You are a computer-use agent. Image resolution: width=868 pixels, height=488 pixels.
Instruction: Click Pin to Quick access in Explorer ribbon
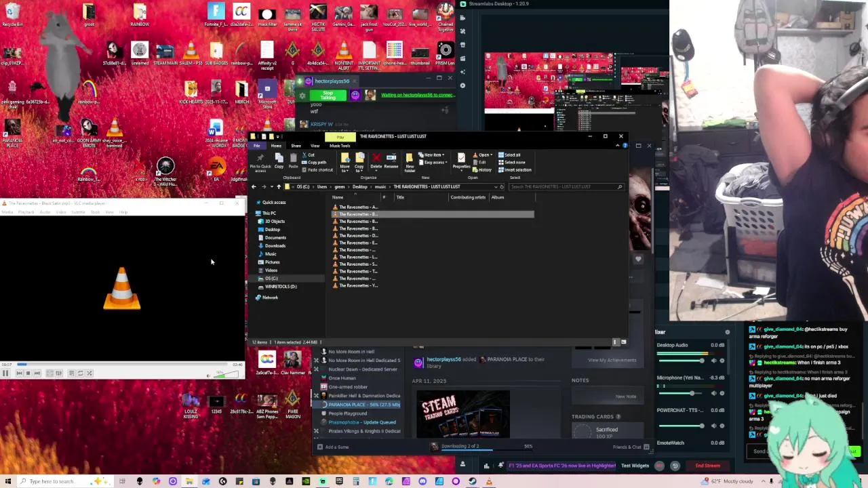pos(260,163)
